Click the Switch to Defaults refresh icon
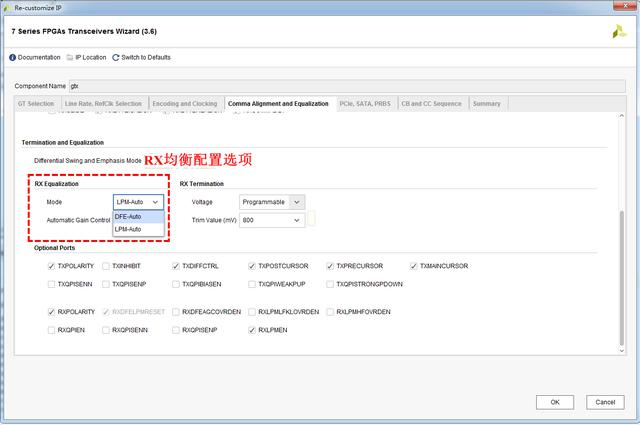640x425 pixels. 116,58
